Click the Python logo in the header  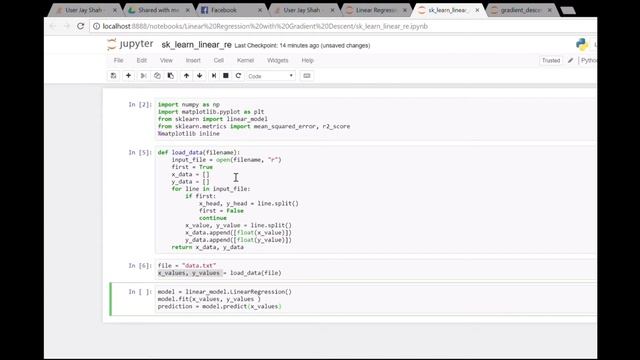point(582,44)
